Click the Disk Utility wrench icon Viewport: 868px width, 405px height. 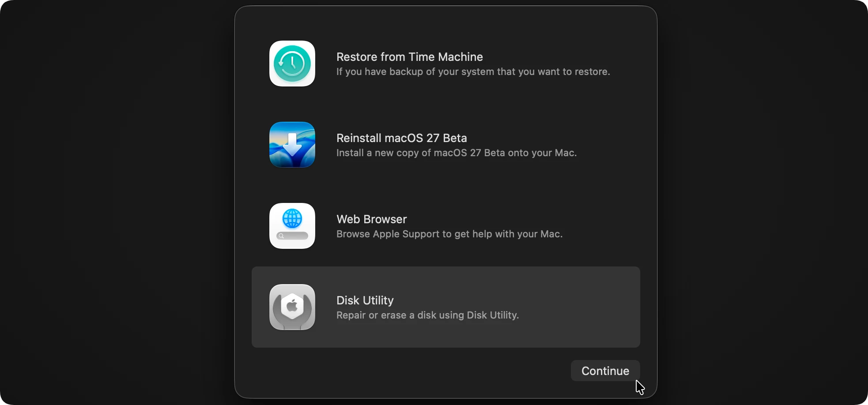click(x=292, y=307)
